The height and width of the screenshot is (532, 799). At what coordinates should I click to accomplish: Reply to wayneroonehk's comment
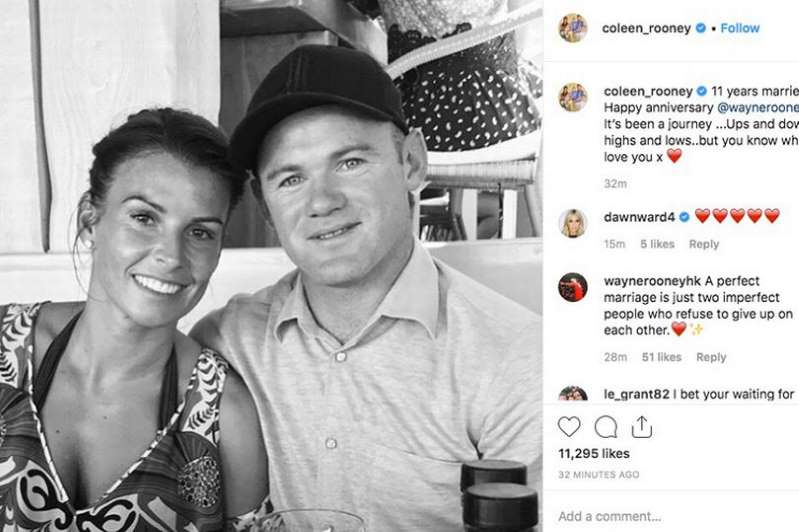click(711, 357)
